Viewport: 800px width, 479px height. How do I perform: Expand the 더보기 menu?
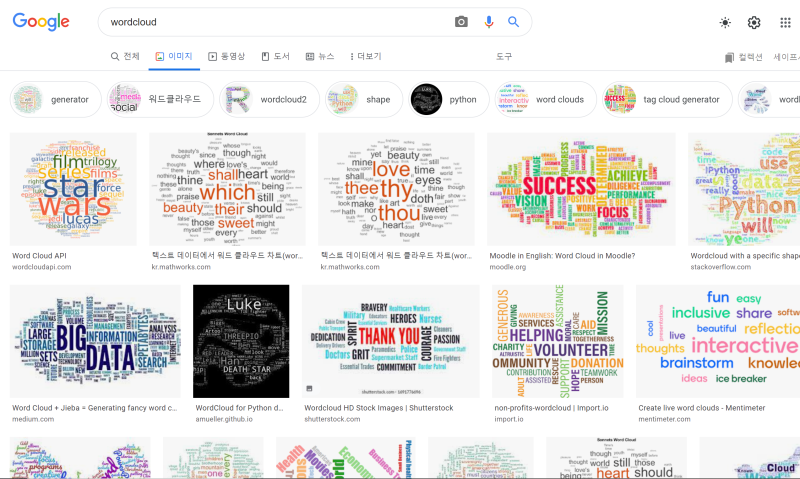(366, 56)
